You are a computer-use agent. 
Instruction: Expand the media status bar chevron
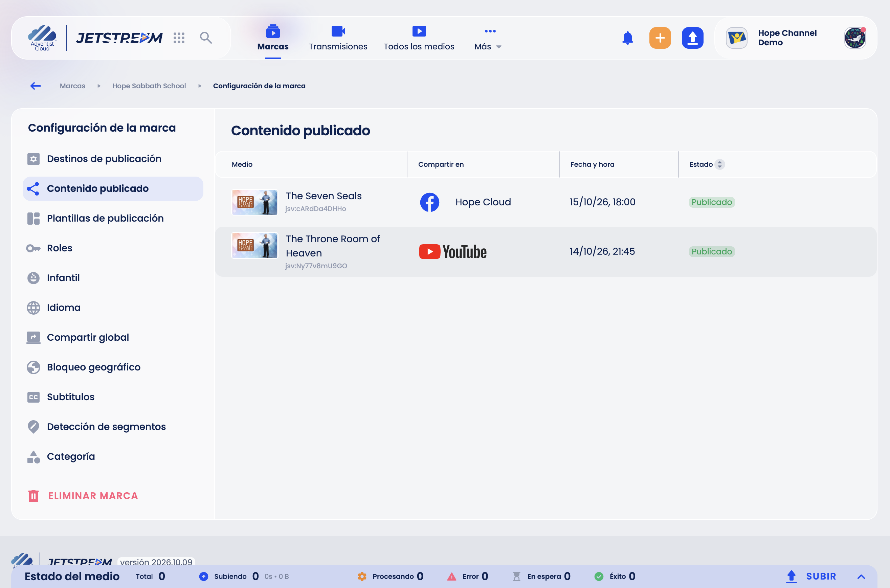coord(861,576)
